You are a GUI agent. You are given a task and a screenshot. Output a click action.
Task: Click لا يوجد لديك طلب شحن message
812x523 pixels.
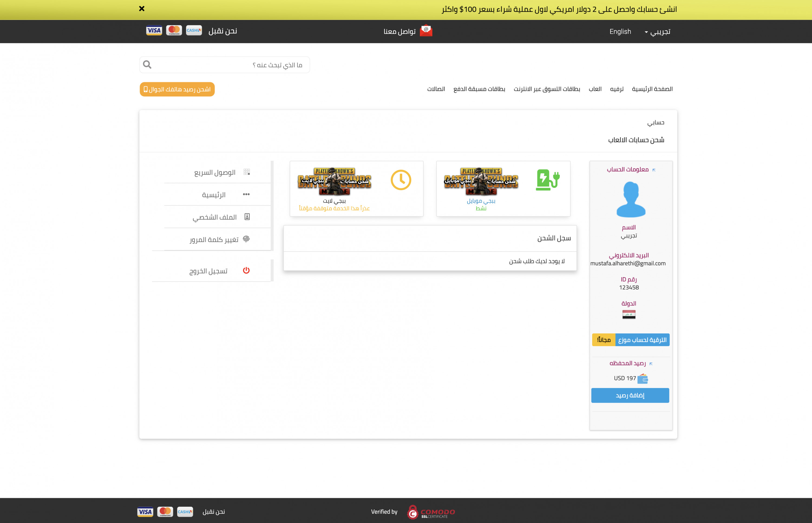point(537,261)
